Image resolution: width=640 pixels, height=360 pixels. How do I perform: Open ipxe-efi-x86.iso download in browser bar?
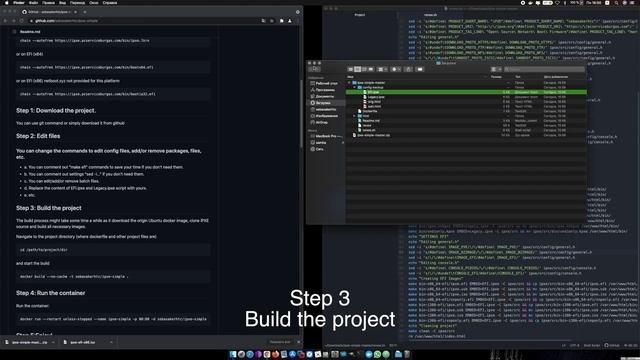click(83, 342)
